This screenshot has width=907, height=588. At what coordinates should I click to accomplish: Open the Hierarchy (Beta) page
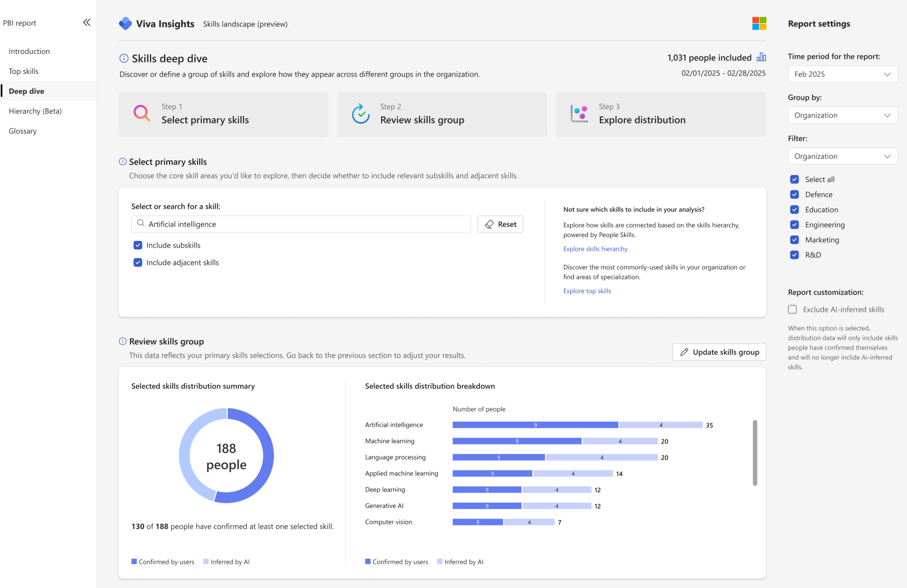[x=35, y=111]
